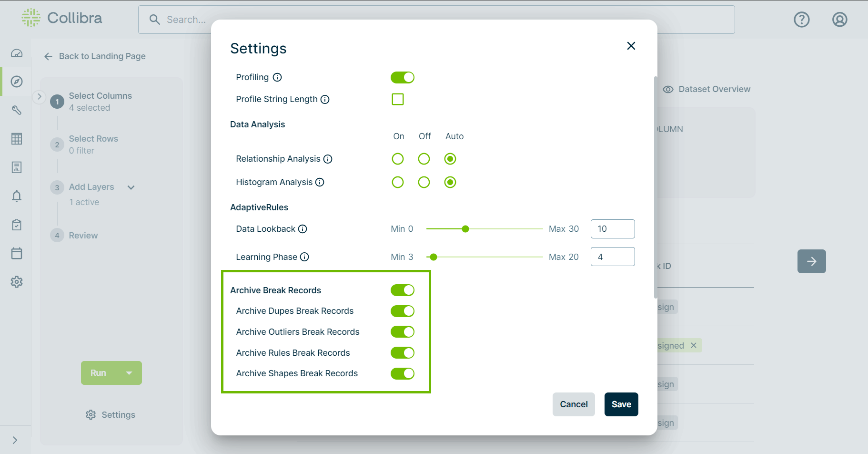Check the Profile String Length checkbox
Viewport: 868px width, 454px height.
(398, 99)
